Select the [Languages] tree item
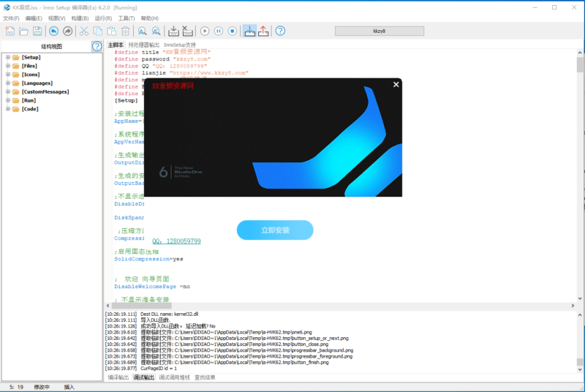Screen dimensions: 585x392 tap(37, 83)
